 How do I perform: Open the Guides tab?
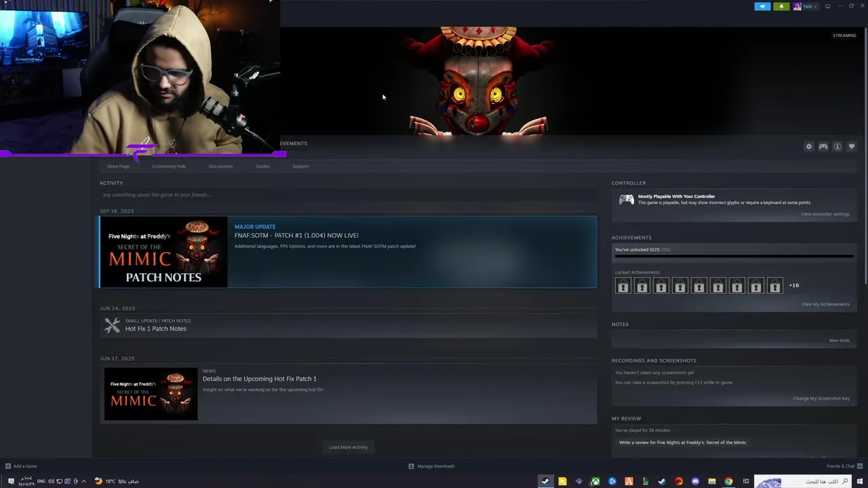point(262,166)
